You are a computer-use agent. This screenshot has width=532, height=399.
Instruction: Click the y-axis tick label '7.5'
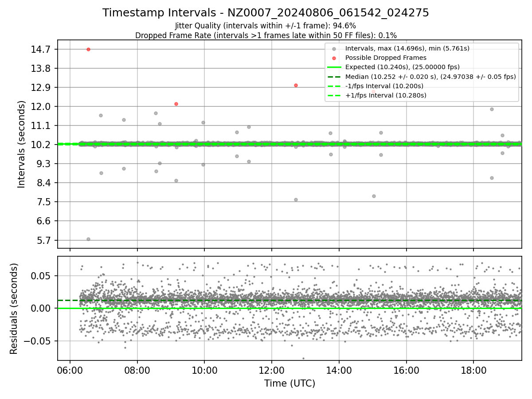point(43,202)
